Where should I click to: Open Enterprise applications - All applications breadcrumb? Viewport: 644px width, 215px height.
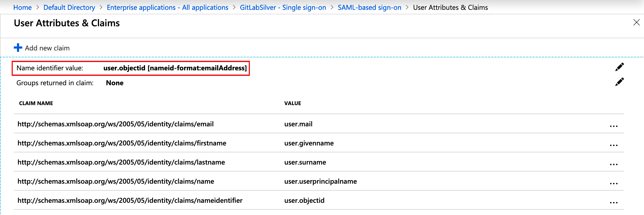pyautogui.click(x=167, y=7)
